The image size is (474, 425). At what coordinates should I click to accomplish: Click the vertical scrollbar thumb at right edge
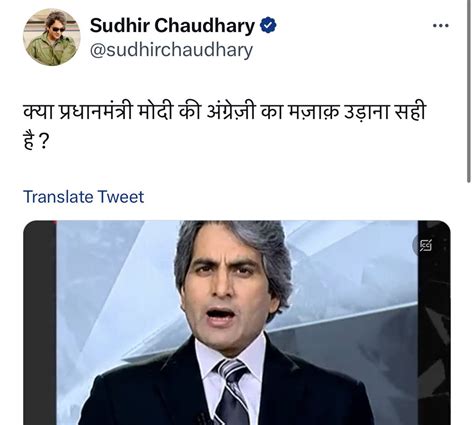(468, 91)
